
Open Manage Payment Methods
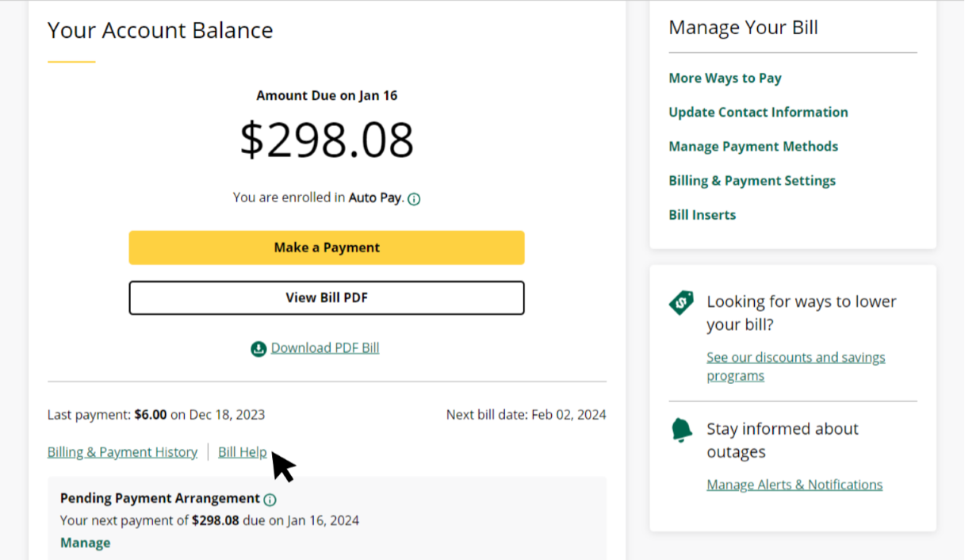pyautogui.click(x=753, y=146)
